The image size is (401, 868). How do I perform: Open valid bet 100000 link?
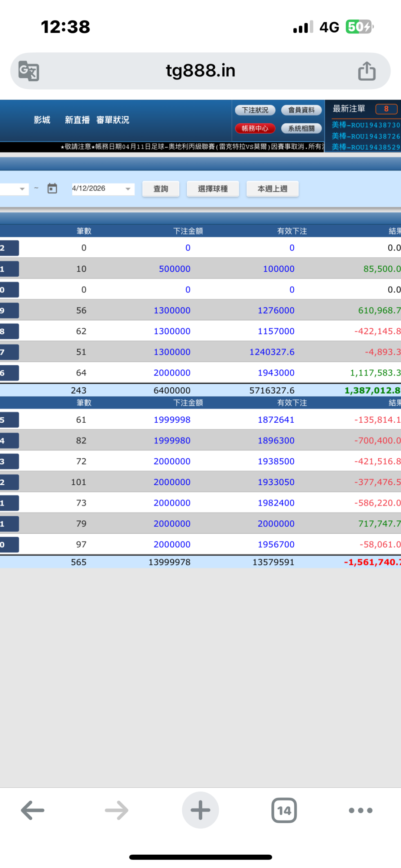(x=278, y=269)
